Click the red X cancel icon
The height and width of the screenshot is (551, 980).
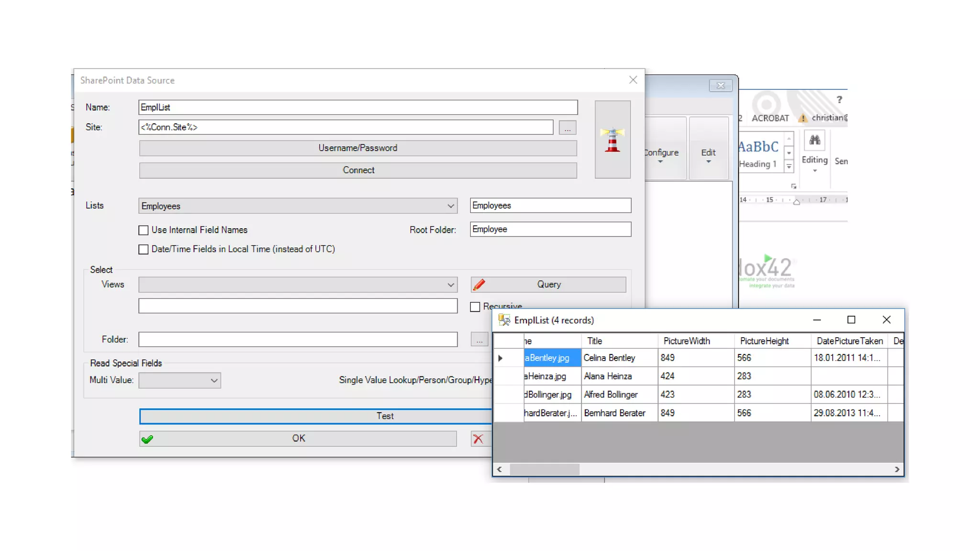478,439
